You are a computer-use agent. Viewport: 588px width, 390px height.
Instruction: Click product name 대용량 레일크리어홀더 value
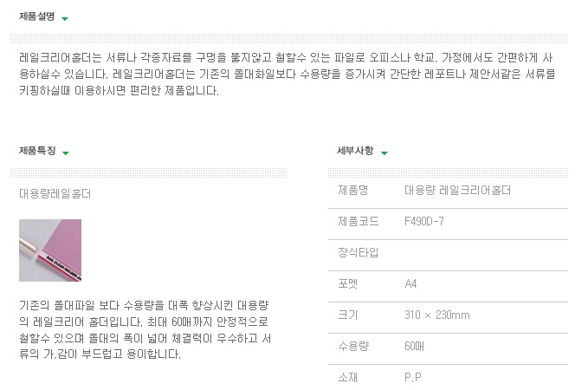click(x=457, y=191)
